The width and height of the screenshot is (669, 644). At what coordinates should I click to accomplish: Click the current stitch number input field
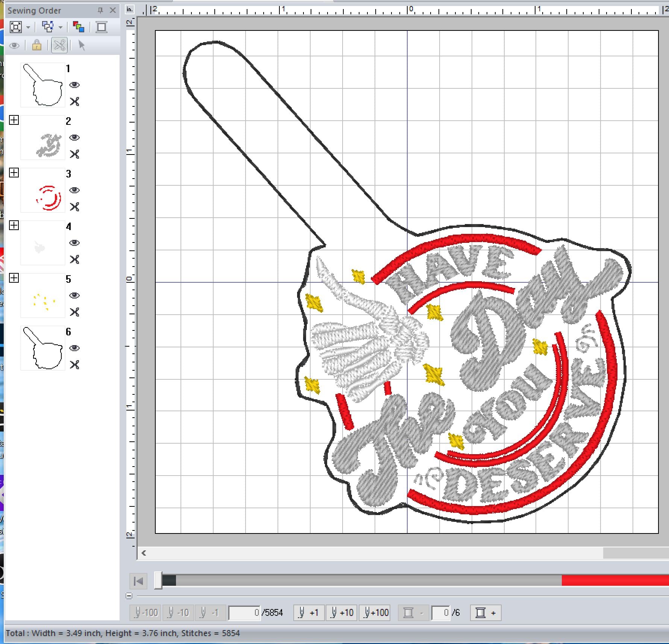pyautogui.click(x=244, y=613)
